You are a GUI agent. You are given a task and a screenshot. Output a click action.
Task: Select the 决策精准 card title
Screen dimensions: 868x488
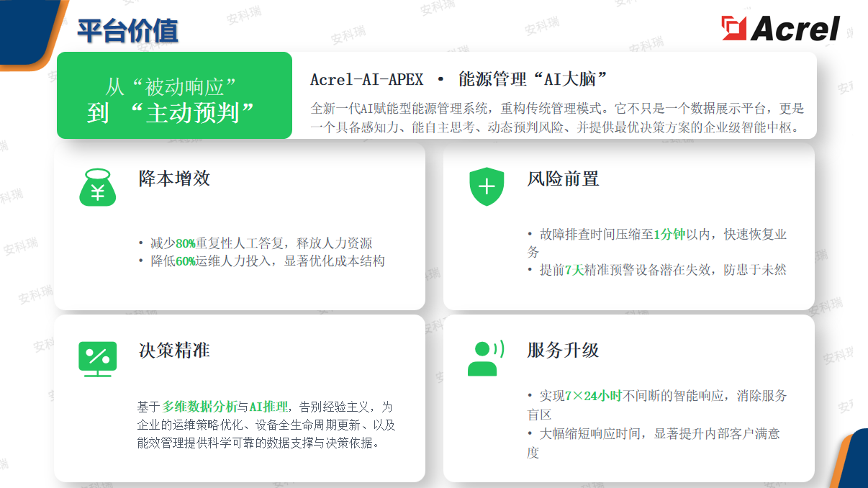coord(174,351)
